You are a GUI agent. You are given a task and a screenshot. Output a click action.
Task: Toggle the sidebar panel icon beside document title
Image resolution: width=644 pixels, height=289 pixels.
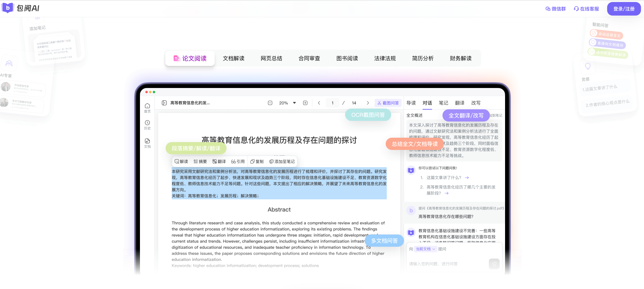tap(164, 103)
